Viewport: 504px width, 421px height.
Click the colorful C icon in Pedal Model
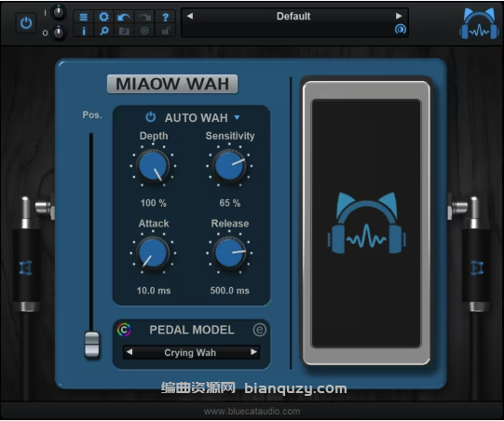click(x=124, y=330)
